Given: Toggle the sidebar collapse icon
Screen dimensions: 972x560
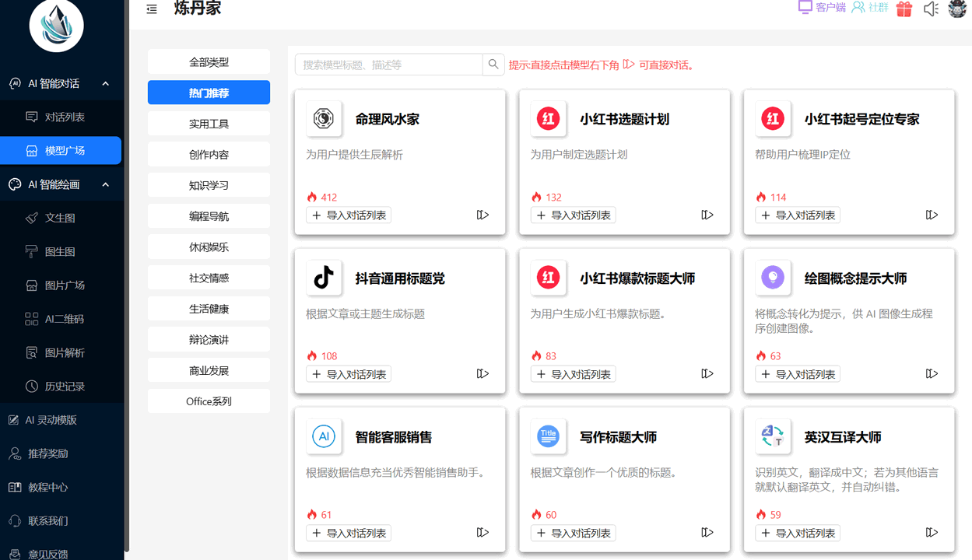Looking at the screenshot, I should (x=152, y=9).
